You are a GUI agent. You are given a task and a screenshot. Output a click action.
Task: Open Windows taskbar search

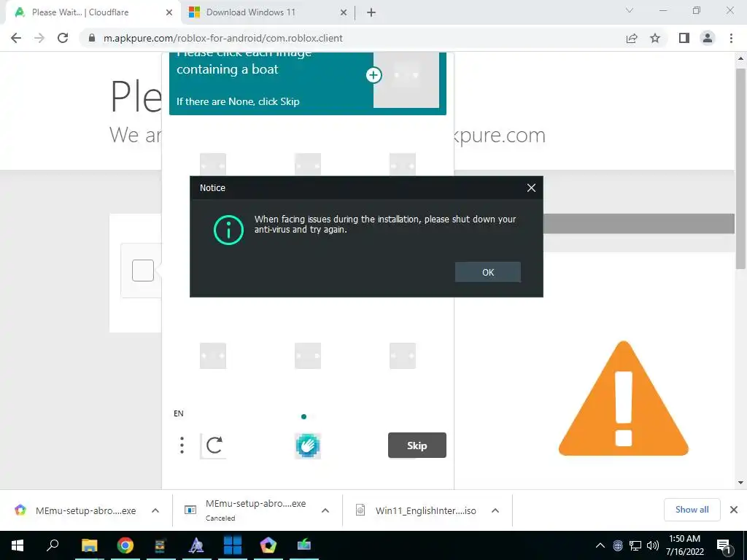pyautogui.click(x=53, y=545)
